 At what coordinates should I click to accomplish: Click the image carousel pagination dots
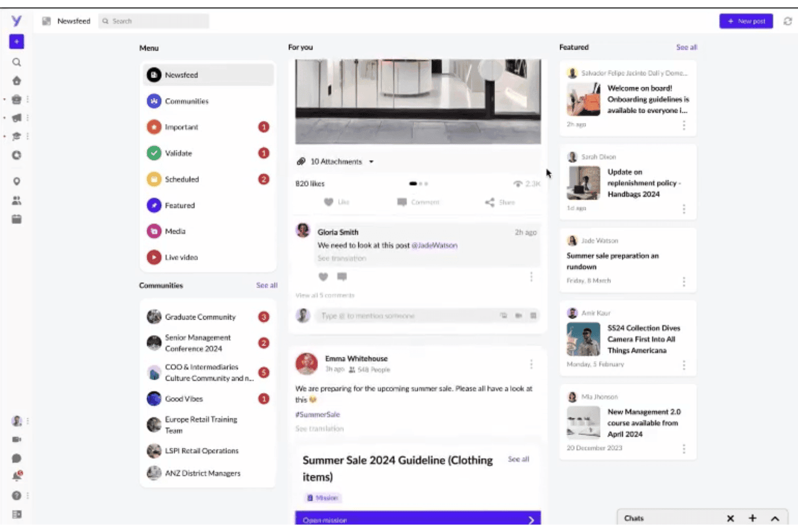click(418, 184)
